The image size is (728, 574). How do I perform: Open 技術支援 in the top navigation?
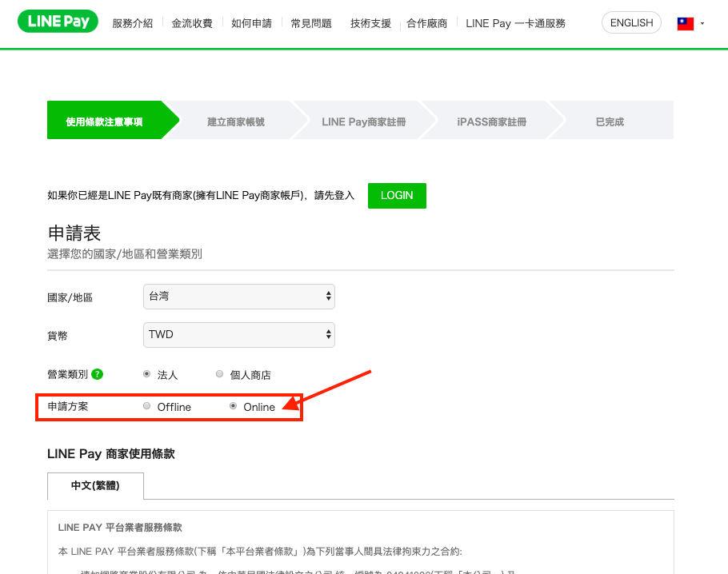pos(370,23)
